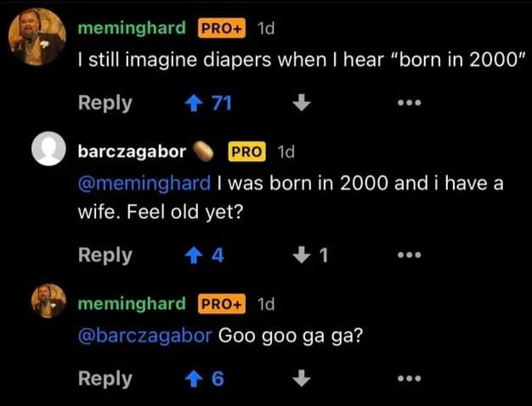The image size is (532, 406).
Task: View barczagabor's gray default avatar
Action: coord(49,152)
